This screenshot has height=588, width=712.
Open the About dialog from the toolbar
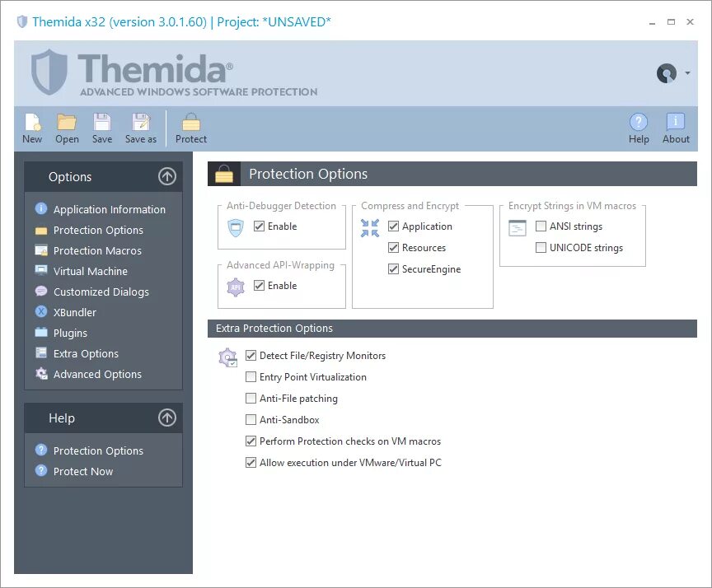point(676,128)
